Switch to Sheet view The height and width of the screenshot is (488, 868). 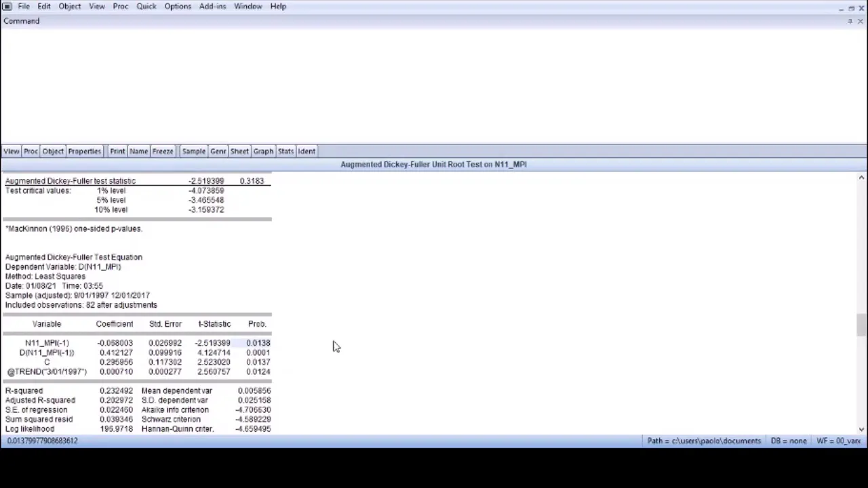point(239,151)
